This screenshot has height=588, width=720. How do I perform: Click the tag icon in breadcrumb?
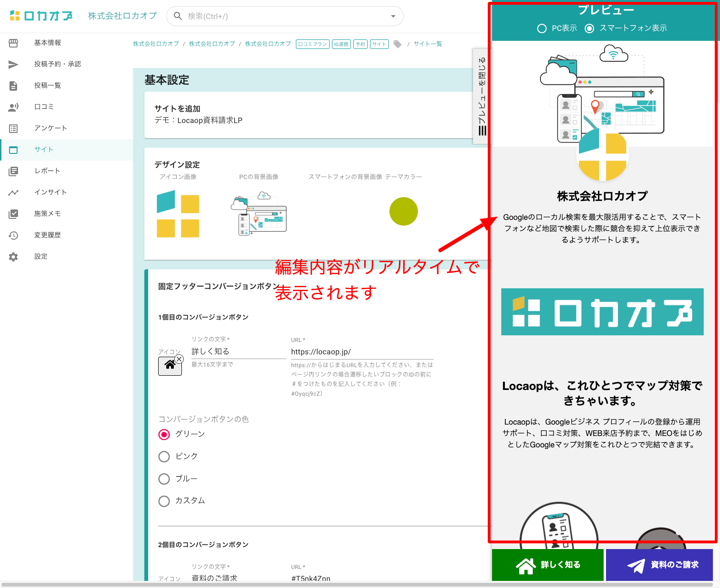click(x=398, y=44)
